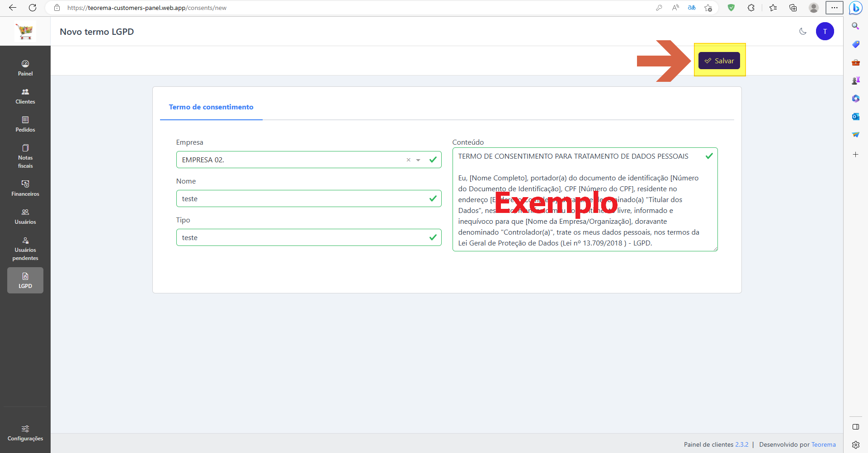The image size is (868, 453).
Task: Open Edge sidebar shopping tag icon
Action: pyautogui.click(x=855, y=44)
